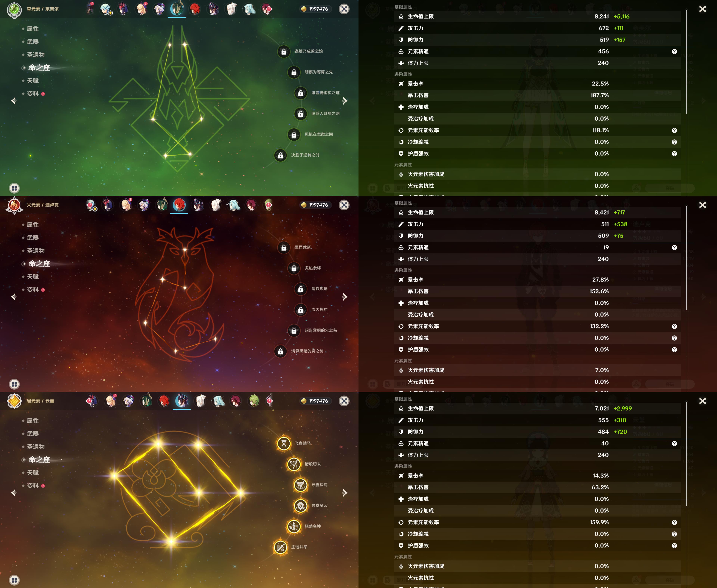This screenshot has width=717, height=588.
Task: Click 火元素伤害加成 value 7.0%
Action: pos(602,370)
